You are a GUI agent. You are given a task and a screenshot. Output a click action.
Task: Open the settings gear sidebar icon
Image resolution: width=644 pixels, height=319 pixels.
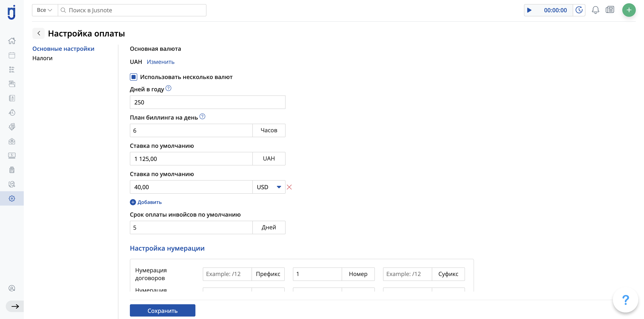(x=12, y=199)
